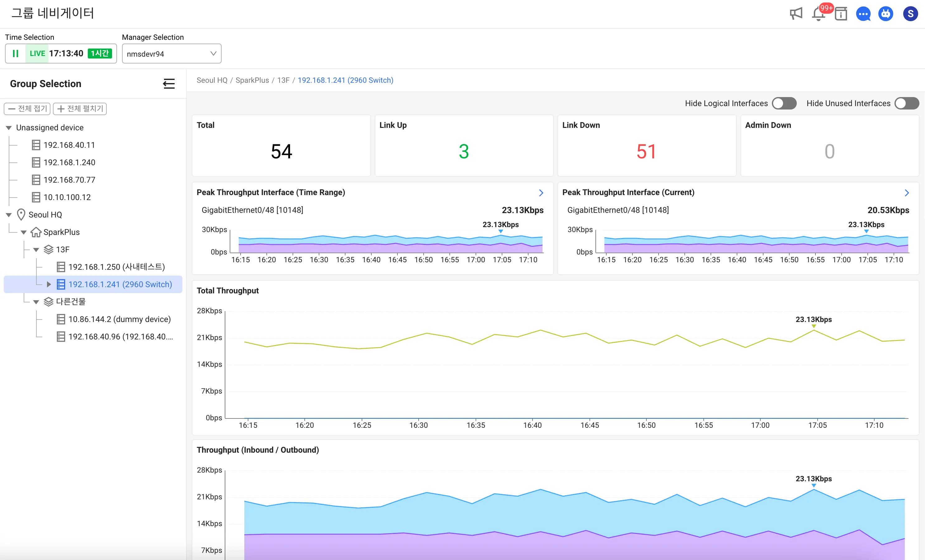
Task: Expand the 192.168.1.241 (2960 Switch) node
Action: [x=49, y=284]
